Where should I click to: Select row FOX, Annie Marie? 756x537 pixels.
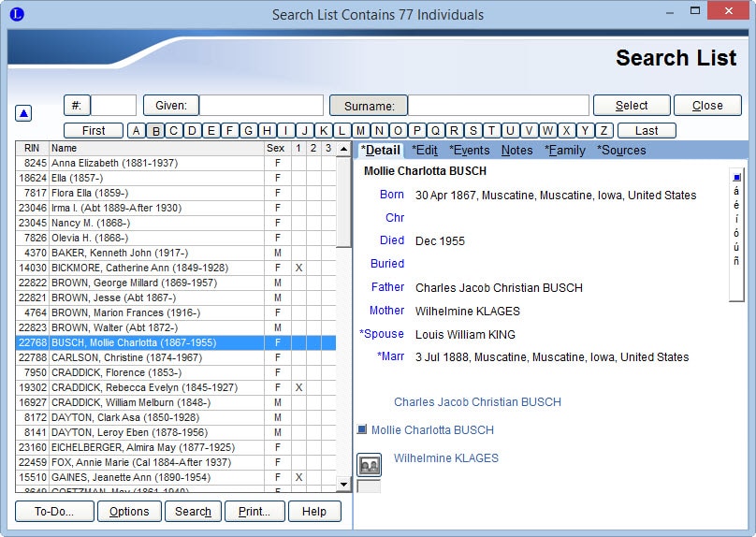click(x=176, y=462)
